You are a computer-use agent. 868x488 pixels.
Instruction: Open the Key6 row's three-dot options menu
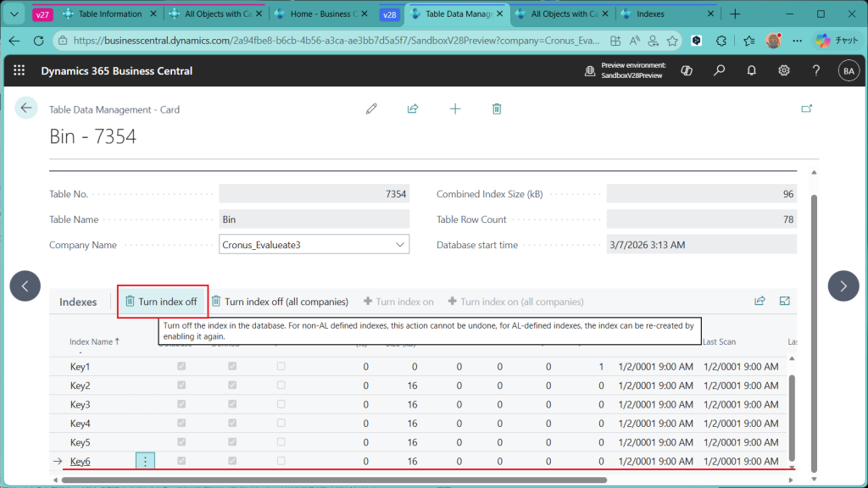(145, 461)
